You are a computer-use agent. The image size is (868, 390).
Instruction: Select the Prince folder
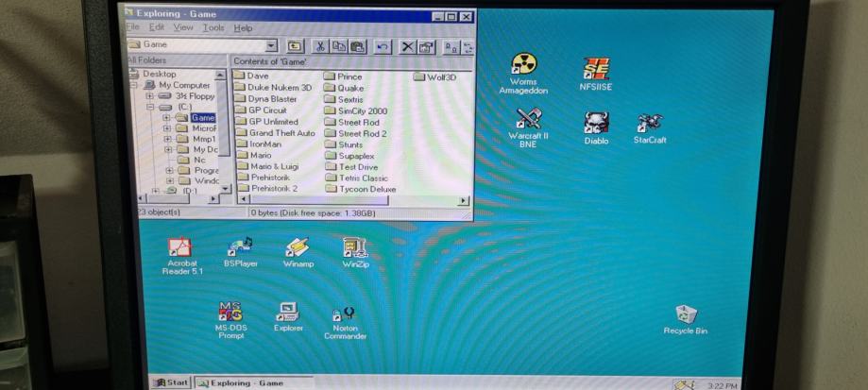coord(343,76)
